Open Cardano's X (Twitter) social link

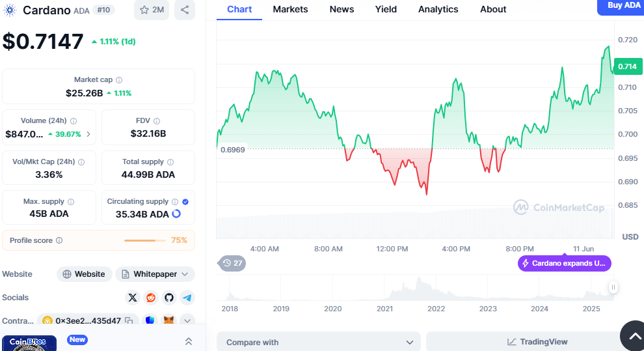pos(133,298)
